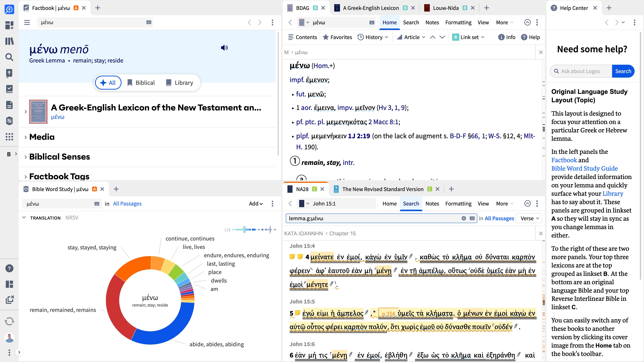Clear the lemma.g:μένω search field
This screenshot has height=362, width=644.
464,218
